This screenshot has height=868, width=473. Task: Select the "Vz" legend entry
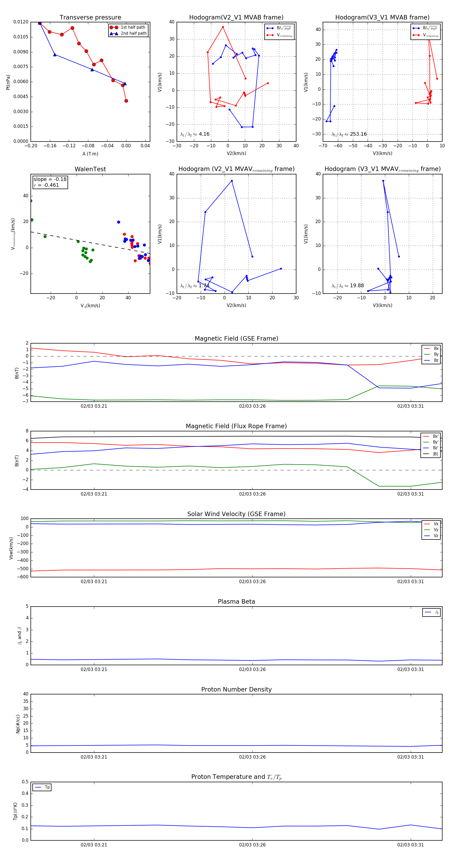tap(431, 536)
